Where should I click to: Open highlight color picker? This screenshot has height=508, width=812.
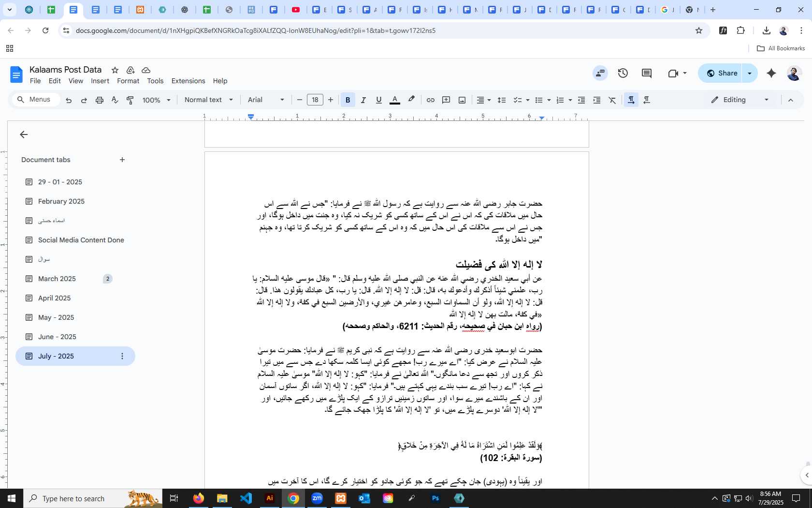pos(411,100)
